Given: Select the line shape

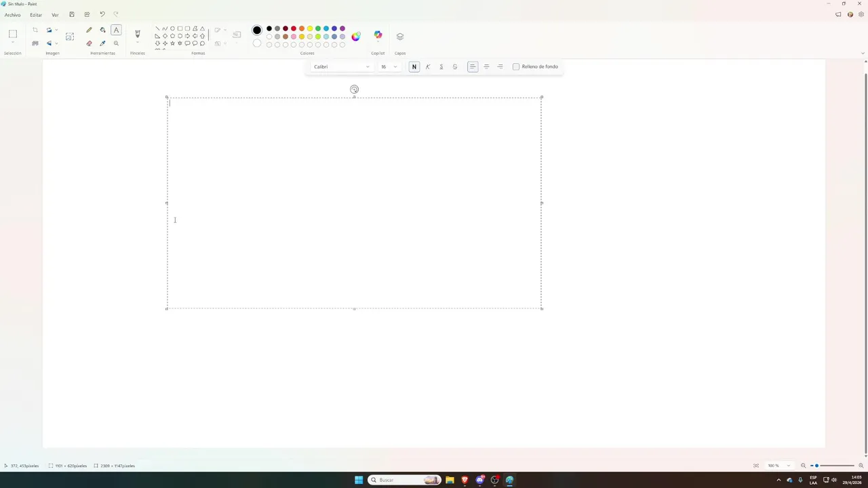Looking at the screenshot, I should (157, 28).
